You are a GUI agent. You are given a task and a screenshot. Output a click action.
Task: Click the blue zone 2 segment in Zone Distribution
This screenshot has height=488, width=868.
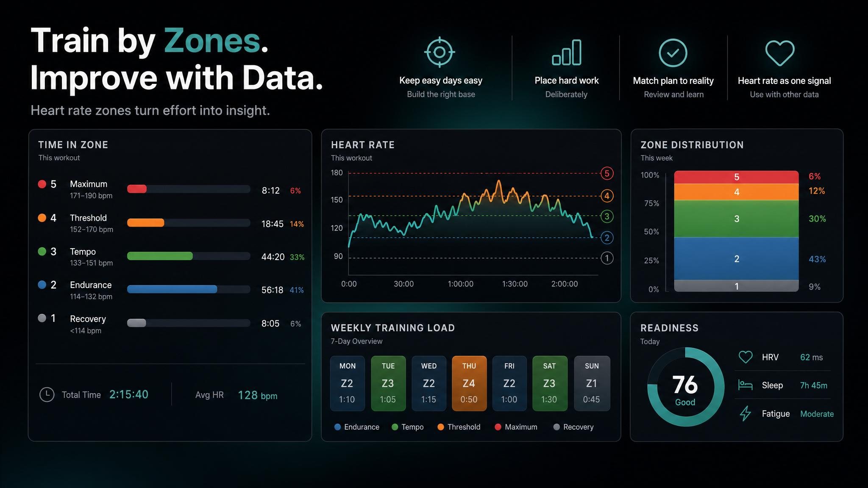click(736, 258)
